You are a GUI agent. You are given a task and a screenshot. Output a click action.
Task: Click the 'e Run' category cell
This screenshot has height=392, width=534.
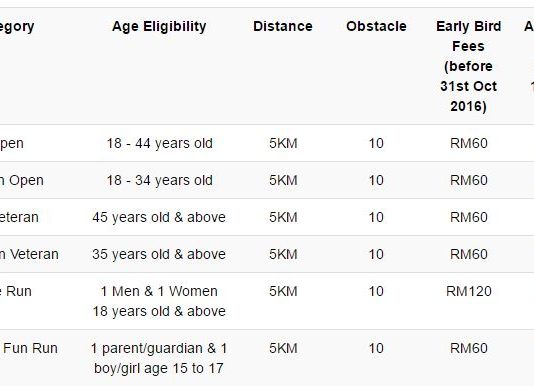(x=16, y=291)
